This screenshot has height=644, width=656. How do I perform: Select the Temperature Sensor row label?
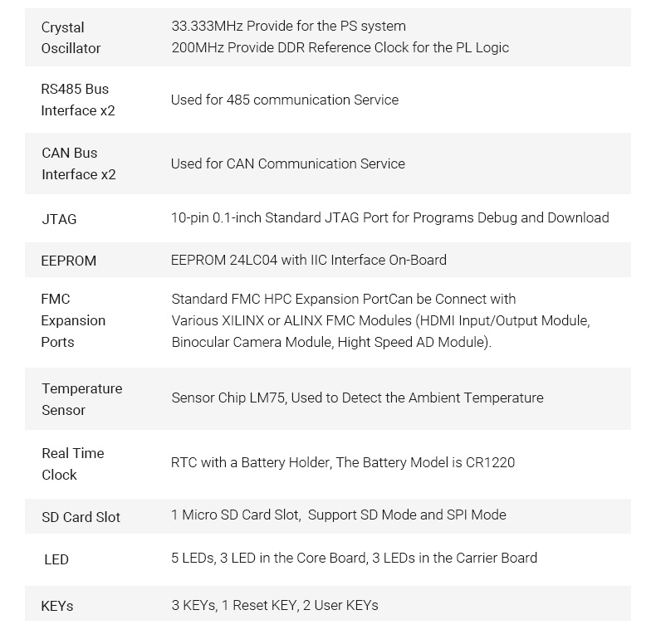coord(81,399)
